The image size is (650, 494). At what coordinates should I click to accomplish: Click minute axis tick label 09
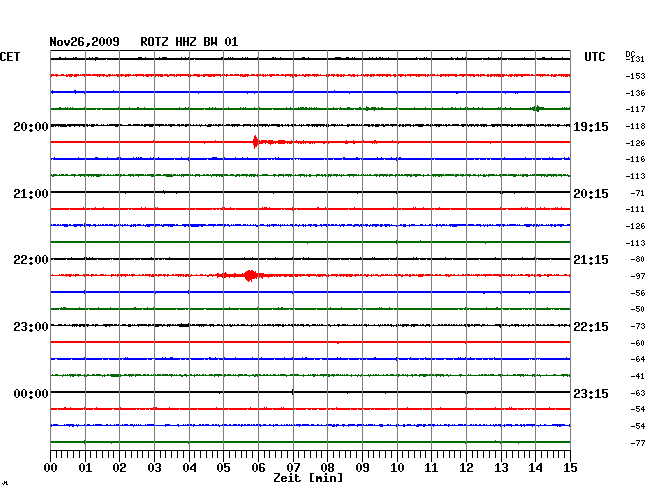tap(362, 468)
